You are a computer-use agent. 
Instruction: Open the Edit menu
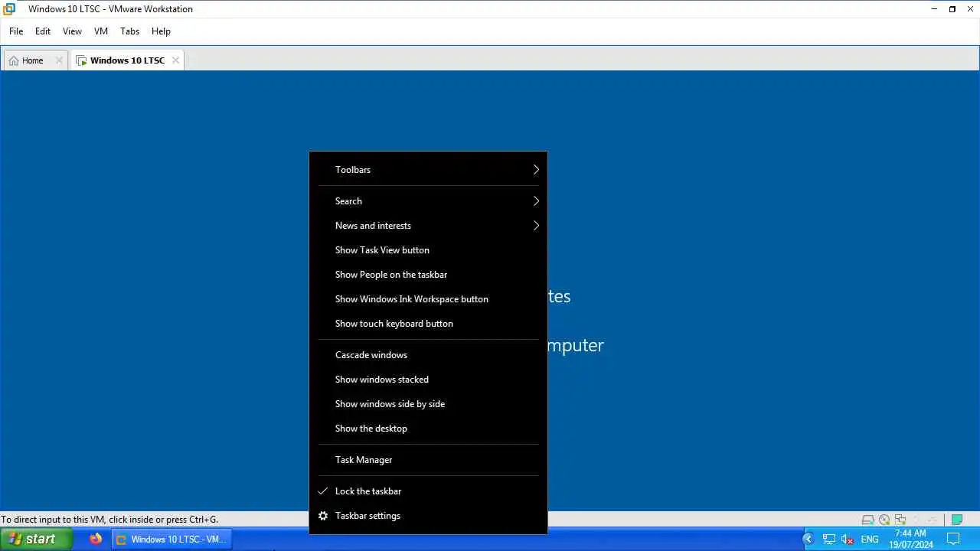pyautogui.click(x=43, y=31)
